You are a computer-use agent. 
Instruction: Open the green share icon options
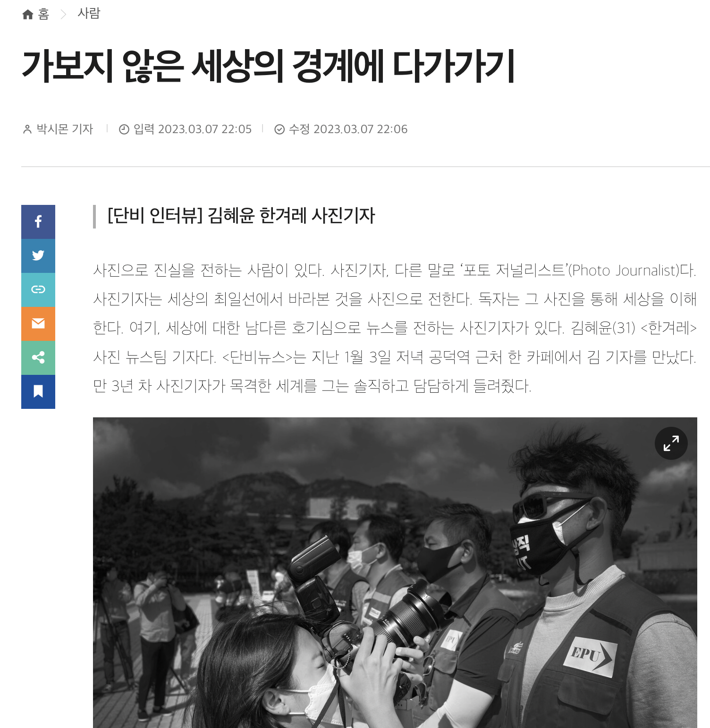pos(38,358)
